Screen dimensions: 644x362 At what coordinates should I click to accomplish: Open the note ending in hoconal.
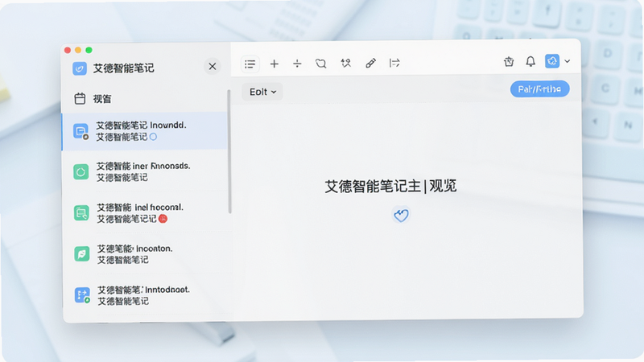point(145,212)
